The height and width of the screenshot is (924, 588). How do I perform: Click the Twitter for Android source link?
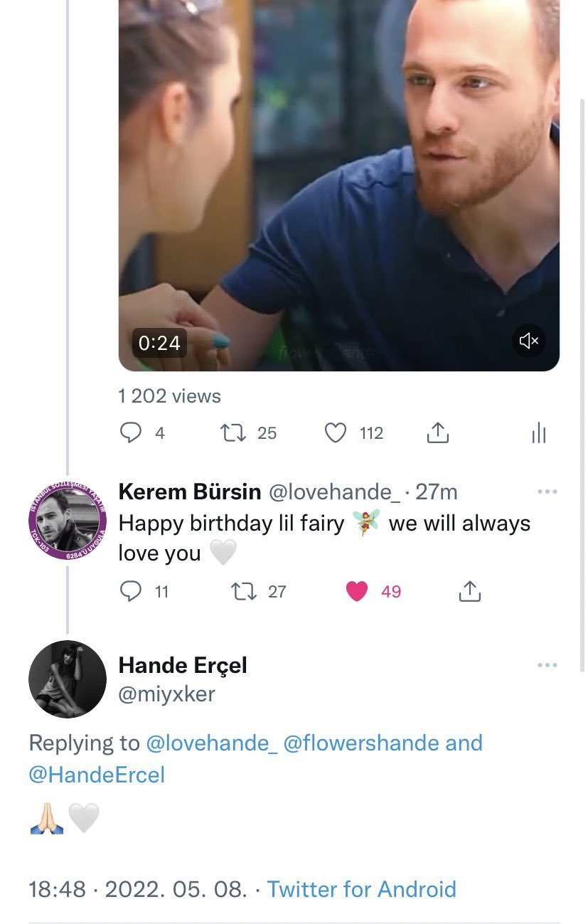pos(361,889)
